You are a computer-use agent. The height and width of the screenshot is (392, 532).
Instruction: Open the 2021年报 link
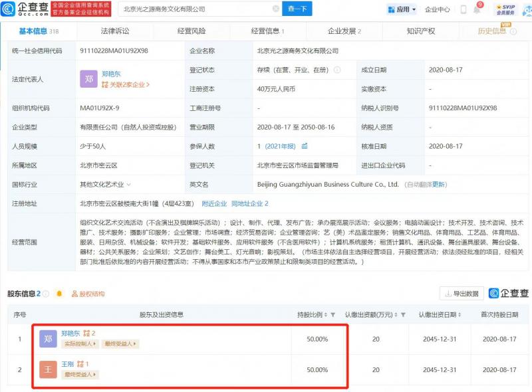coord(280,146)
